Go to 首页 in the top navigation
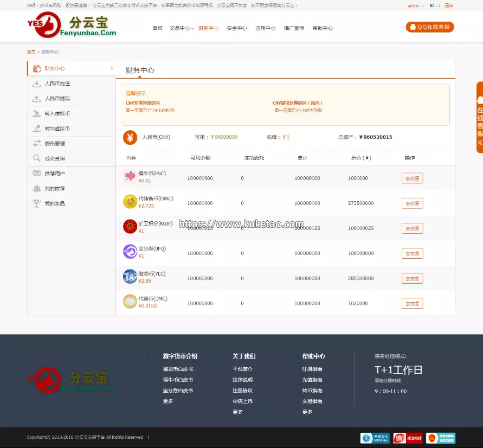The image size is (483, 448). (157, 28)
